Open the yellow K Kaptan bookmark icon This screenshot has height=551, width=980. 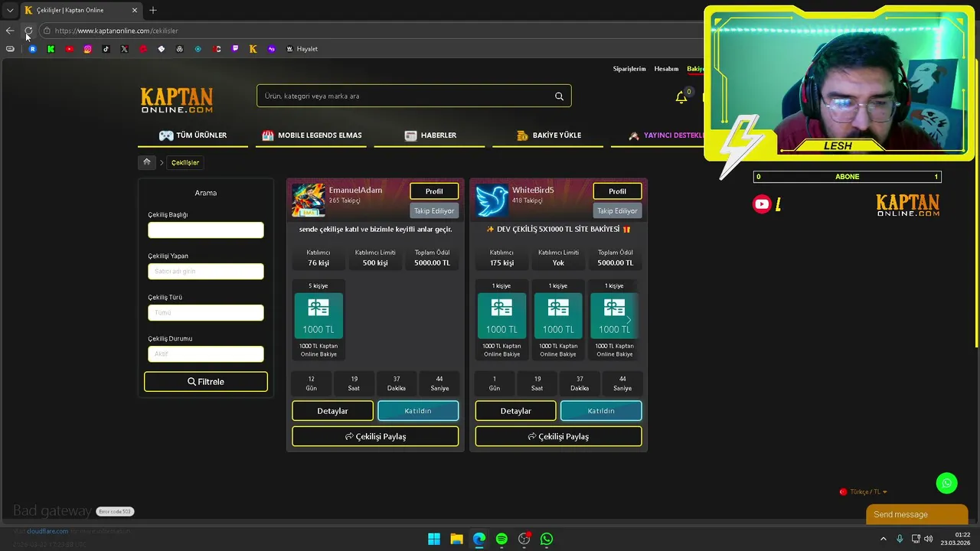pos(253,49)
